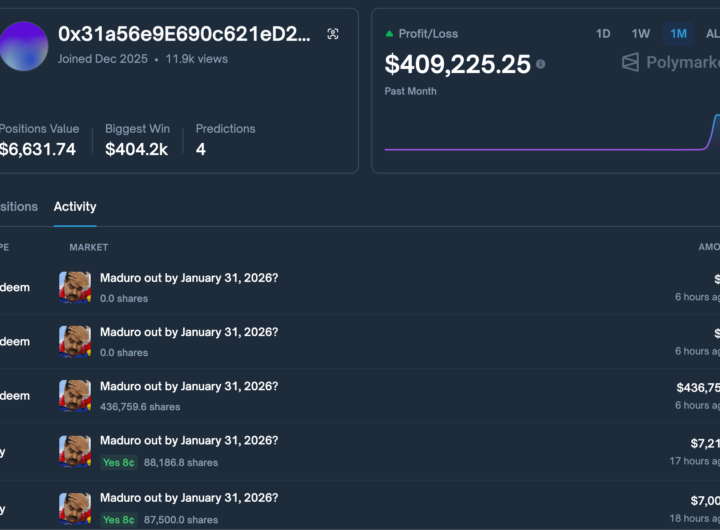Open market title in the 87,500.0 shares row
Screen dimensions: 720x530
tap(189, 497)
